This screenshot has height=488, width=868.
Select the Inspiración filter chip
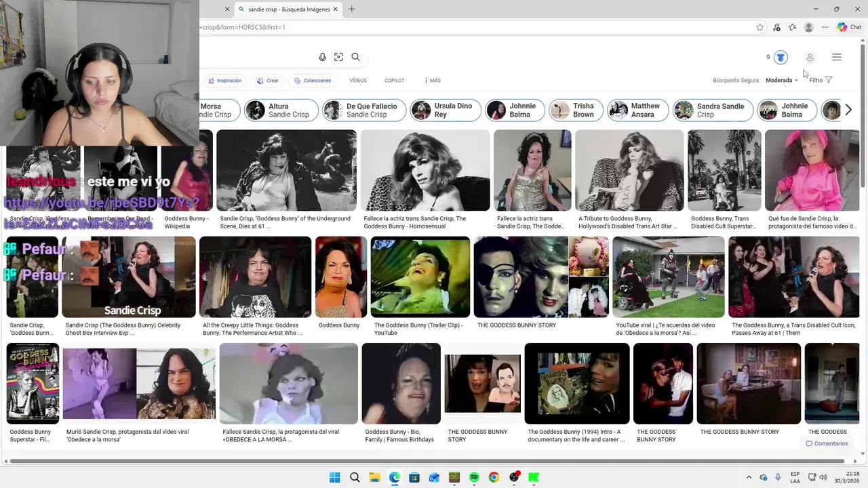pyautogui.click(x=224, y=81)
